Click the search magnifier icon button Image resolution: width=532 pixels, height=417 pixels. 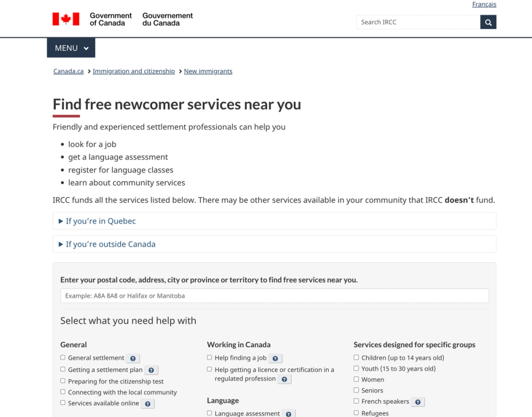click(x=488, y=22)
